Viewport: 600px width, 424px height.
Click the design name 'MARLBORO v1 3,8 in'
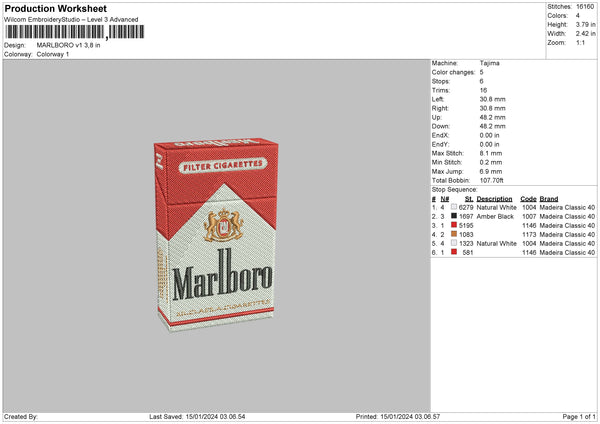click(68, 45)
